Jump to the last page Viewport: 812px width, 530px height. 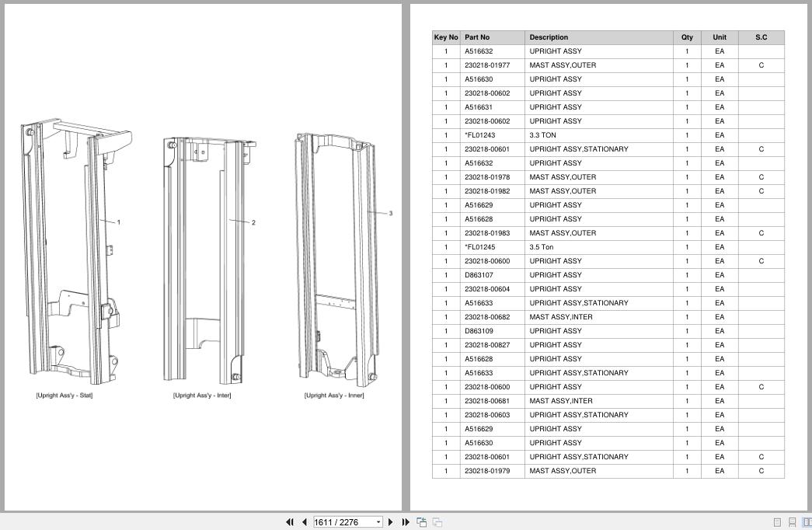pyautogui.click(x=406, y=522)
